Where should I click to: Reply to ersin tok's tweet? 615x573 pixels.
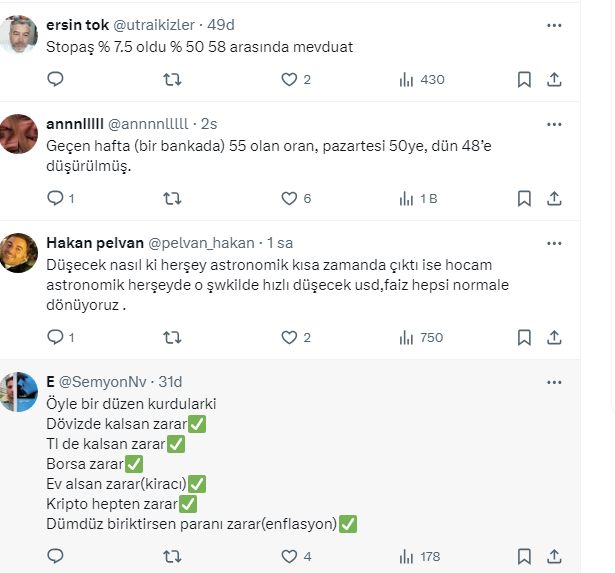pos(56,79)
